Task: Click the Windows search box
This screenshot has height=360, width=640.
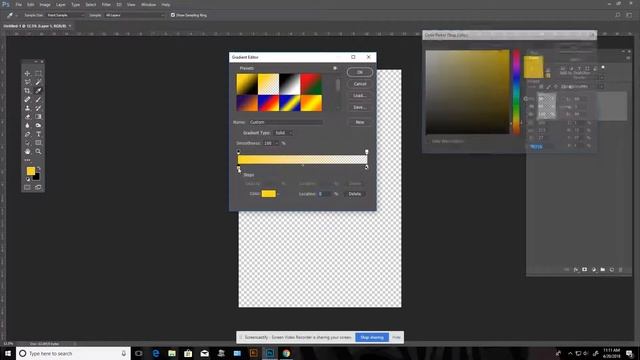Action: point(73,353)
